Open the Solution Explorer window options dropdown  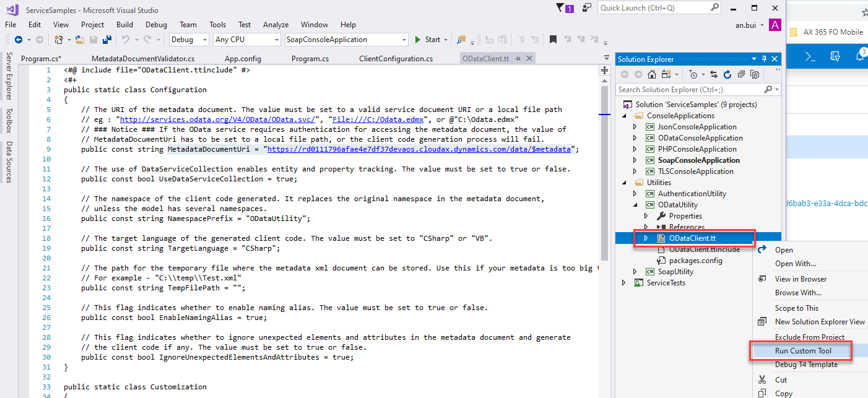pos(754,59)
